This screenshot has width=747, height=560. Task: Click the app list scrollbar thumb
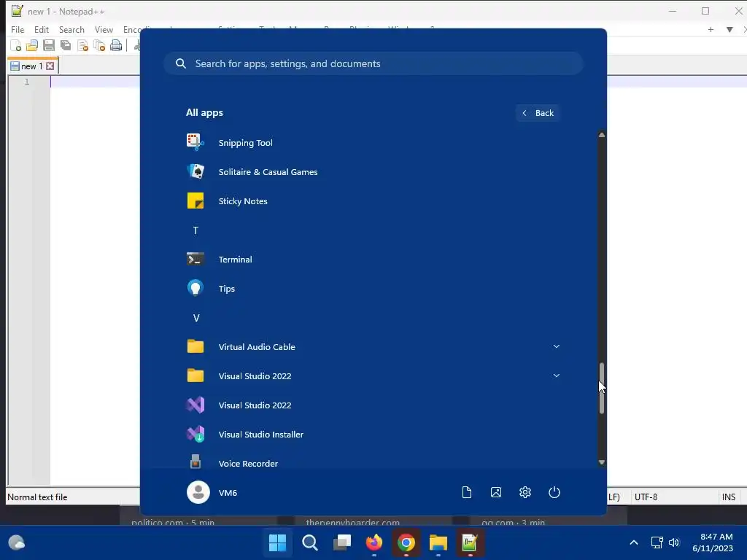pos(602,388)
